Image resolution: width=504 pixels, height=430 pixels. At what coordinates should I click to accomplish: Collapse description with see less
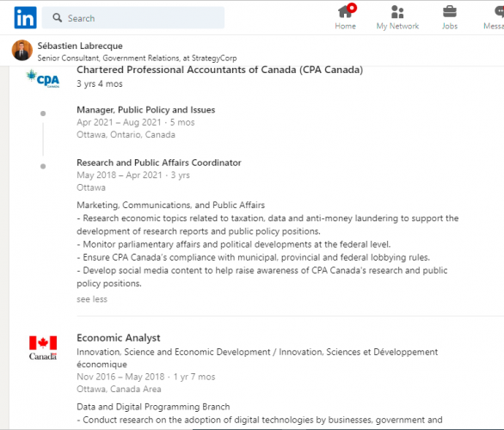click(92, 299)
